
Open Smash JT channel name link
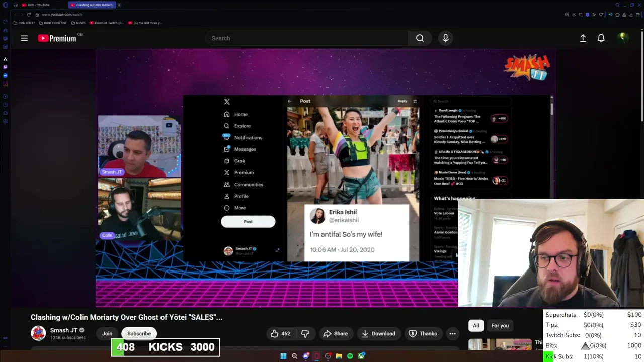(x=63, y=330)
